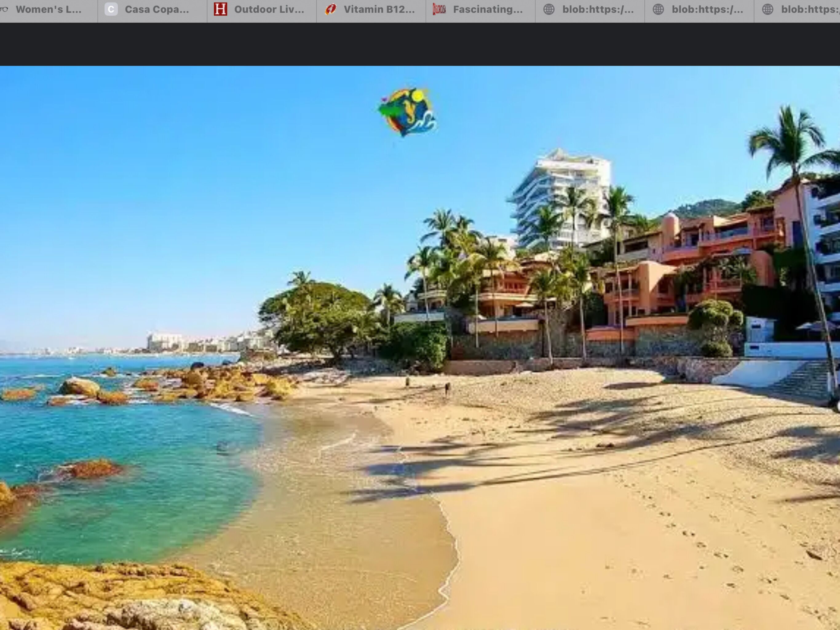Viewport: 840px width, 630px height.
Task: Click the globe icon on second blob tab
Action: click(x=658, y=9)
